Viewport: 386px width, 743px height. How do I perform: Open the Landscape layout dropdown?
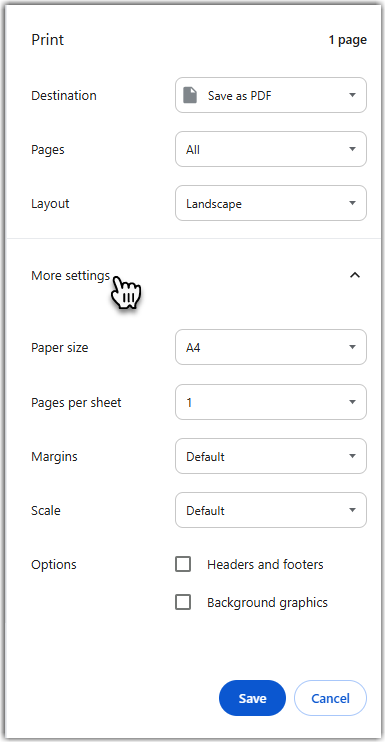pos(271,203)
